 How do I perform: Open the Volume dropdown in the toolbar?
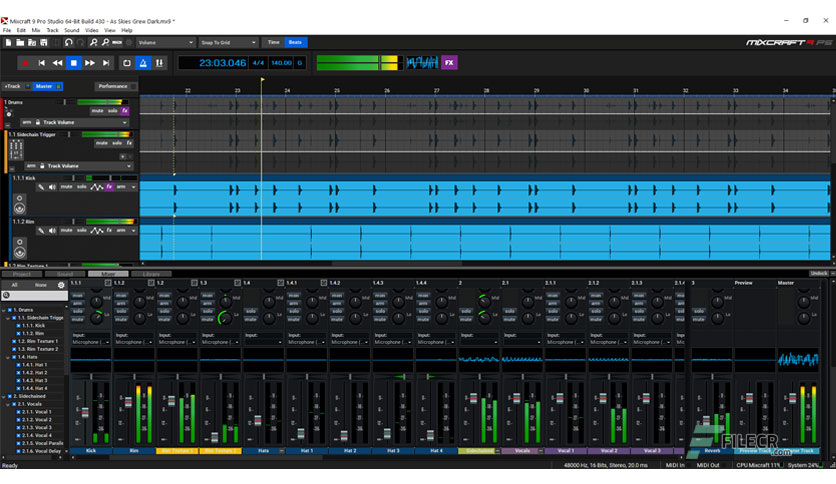[x=165, y=42]
